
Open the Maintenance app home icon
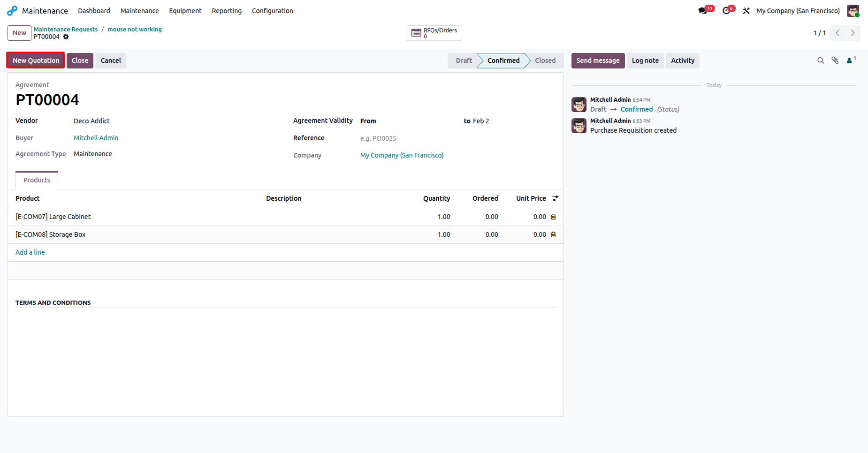pos(12,10)
